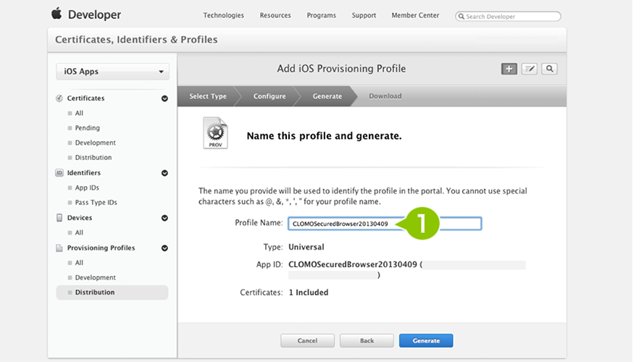Open the Member Center menu item

[x=415, y=15]
